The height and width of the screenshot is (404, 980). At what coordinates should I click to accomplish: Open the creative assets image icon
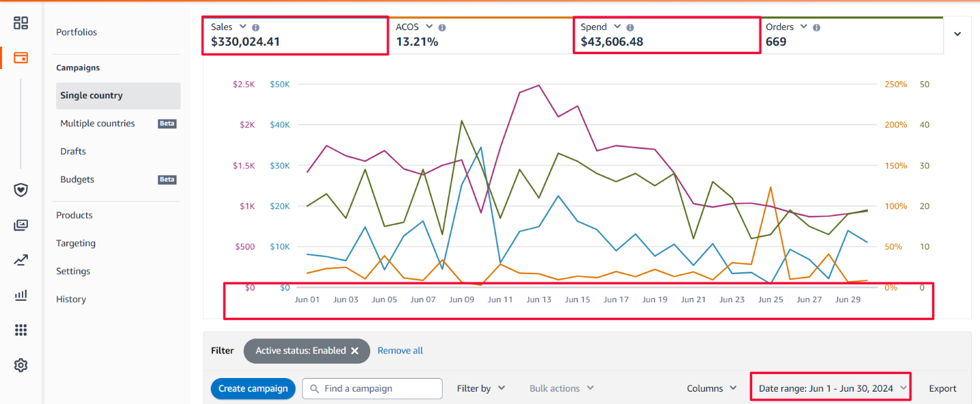pyautogui.click(x=21, y=225)
